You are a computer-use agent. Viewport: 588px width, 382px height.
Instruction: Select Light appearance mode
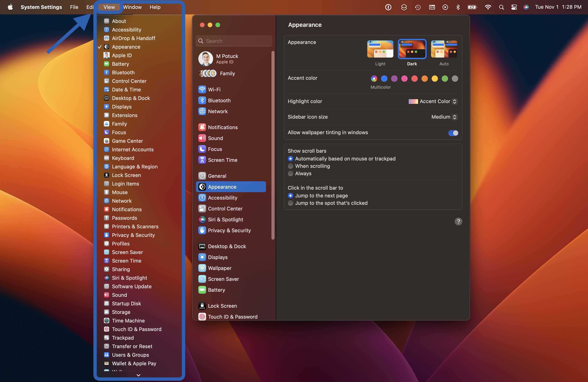click(x=380, y=49)
